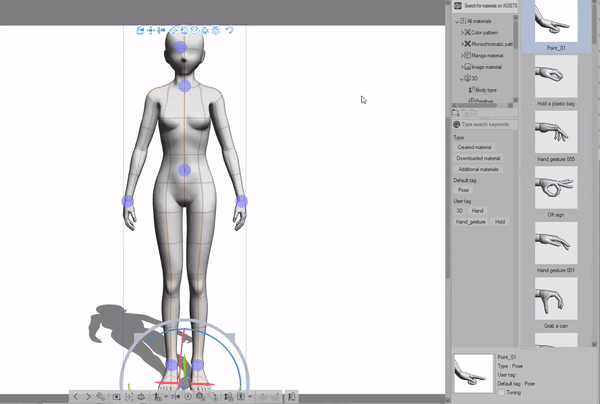The height and width of the screenshot is (404, 600).
Task: Click the new material folder icon
Action: point(456,113)
